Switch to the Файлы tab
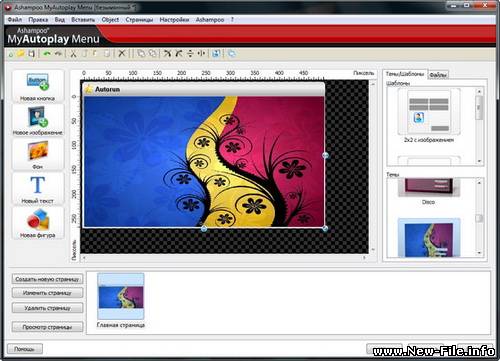Viewport: 500px width, 361px height. point(438,75)
